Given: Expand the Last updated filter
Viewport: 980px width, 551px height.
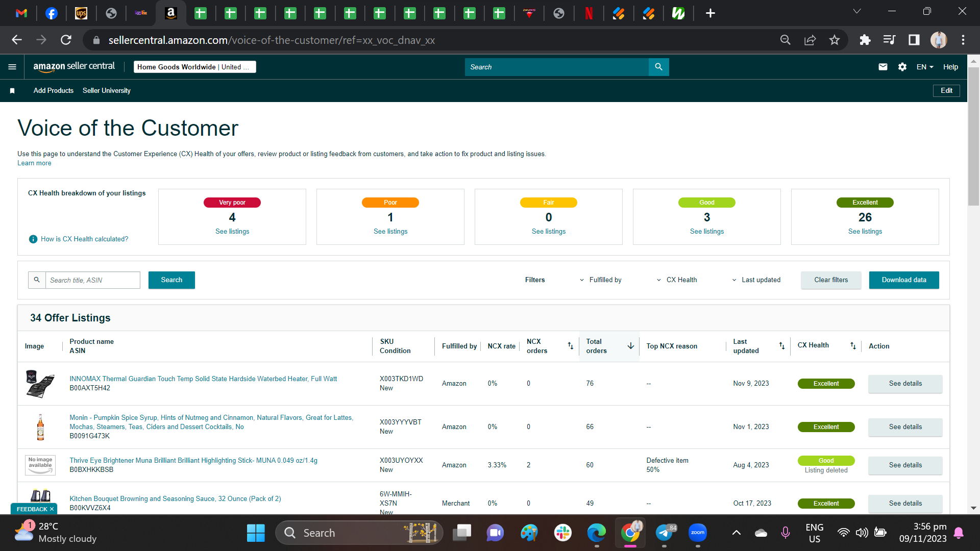Looking at the screenshot, I should 756,280.
